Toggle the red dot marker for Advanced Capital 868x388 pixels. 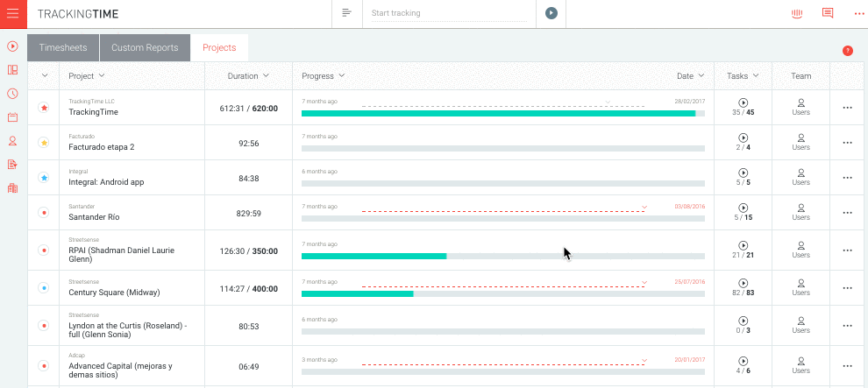pos(44,365)
